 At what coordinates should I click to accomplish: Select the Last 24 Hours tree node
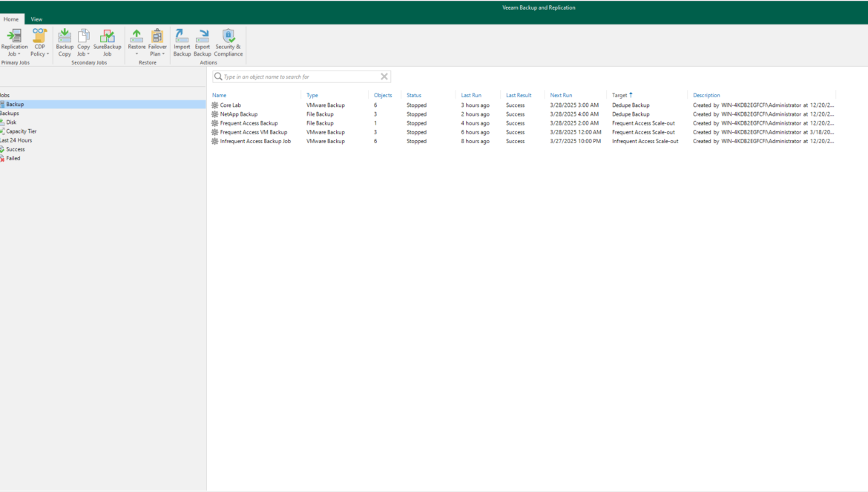16,140
